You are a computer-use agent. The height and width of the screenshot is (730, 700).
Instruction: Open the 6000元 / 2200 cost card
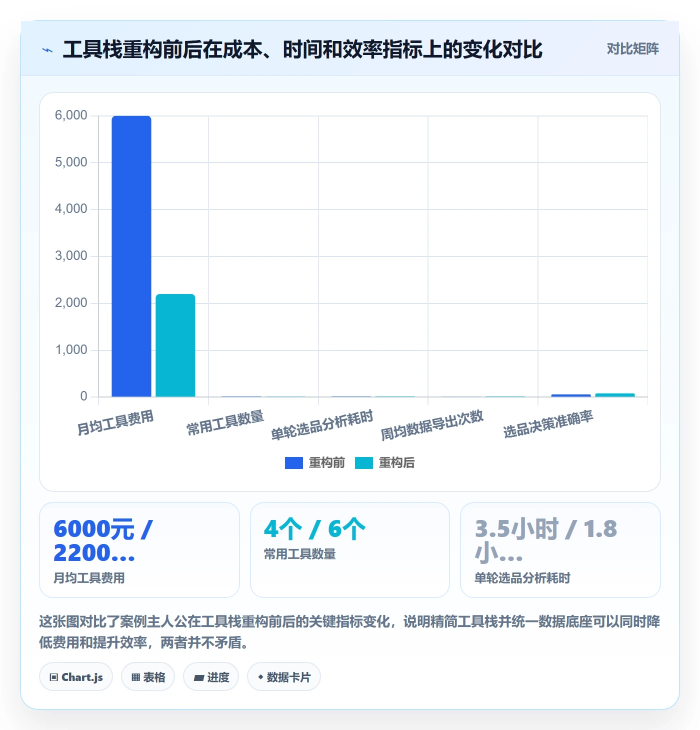139,550
